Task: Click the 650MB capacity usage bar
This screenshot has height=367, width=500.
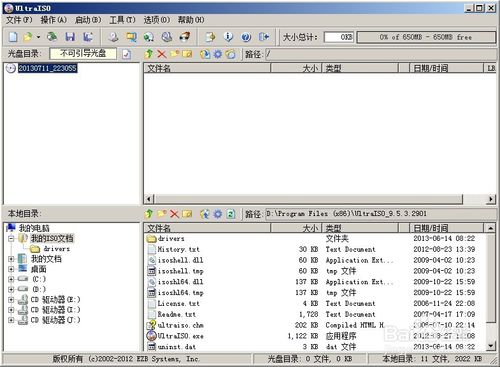Action: pos(426,37)
